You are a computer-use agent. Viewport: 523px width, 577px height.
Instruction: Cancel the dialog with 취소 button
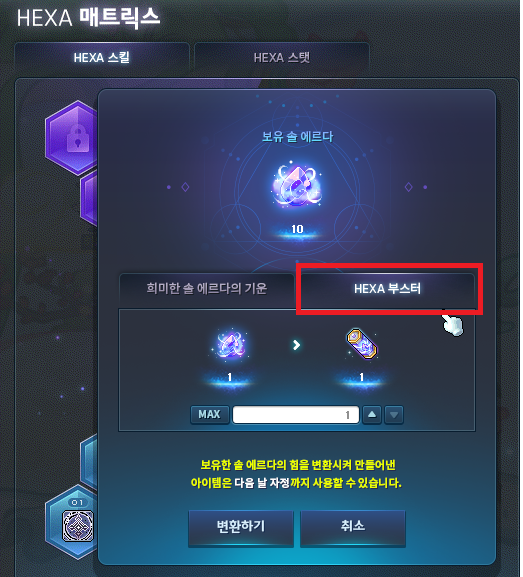pyautogui.click(x=353, y=526)
